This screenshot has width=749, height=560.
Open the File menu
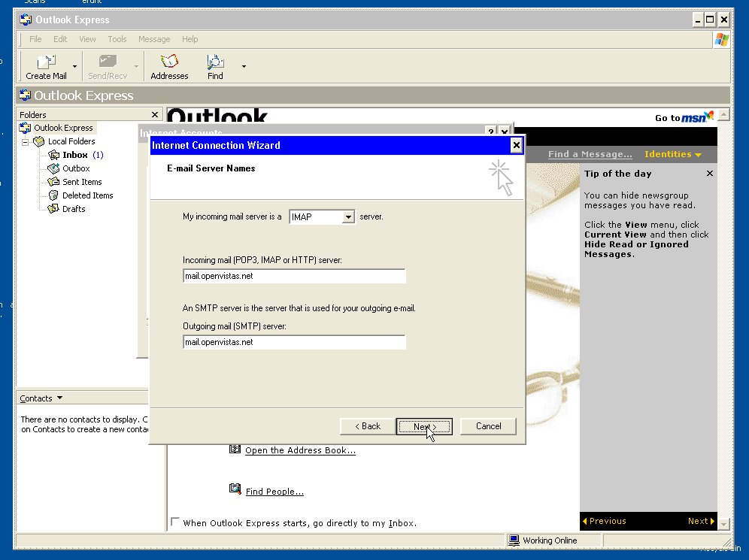click(x=35, y=39)
